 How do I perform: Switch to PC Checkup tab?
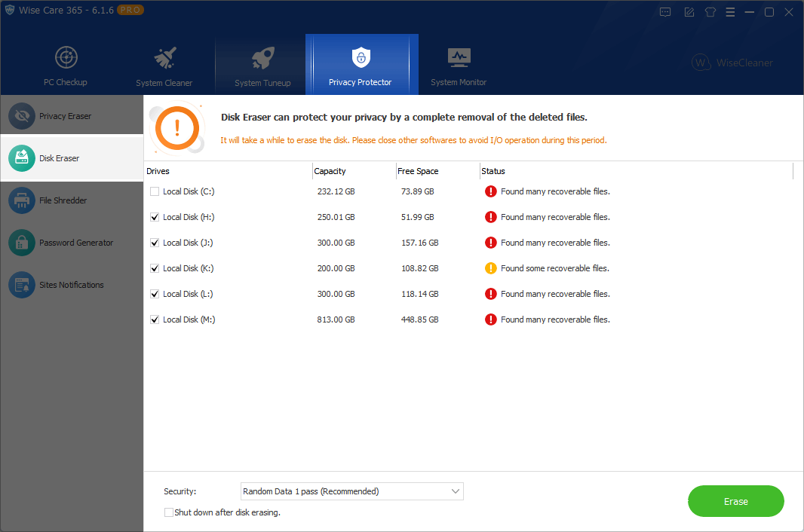(65, 65)
